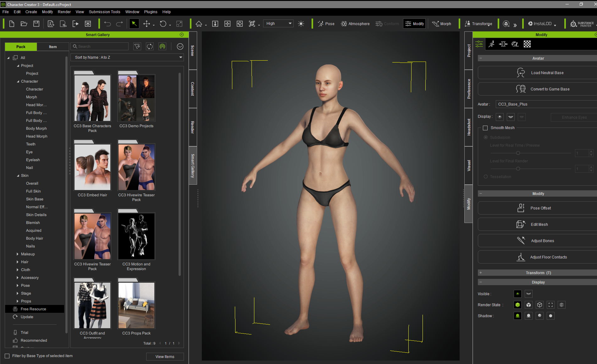This screenshot has height=364, width=597.
Task: Click the gallery Search field
Action: click(x=100, y=46)
